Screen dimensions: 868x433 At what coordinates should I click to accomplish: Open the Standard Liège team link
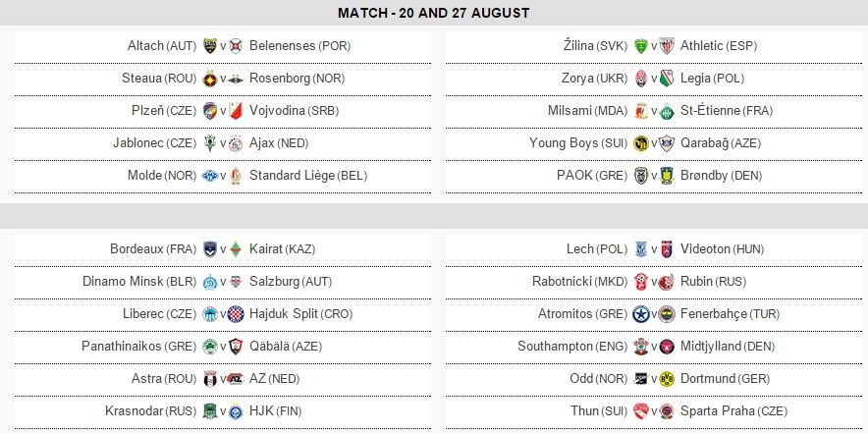point(292,176)
